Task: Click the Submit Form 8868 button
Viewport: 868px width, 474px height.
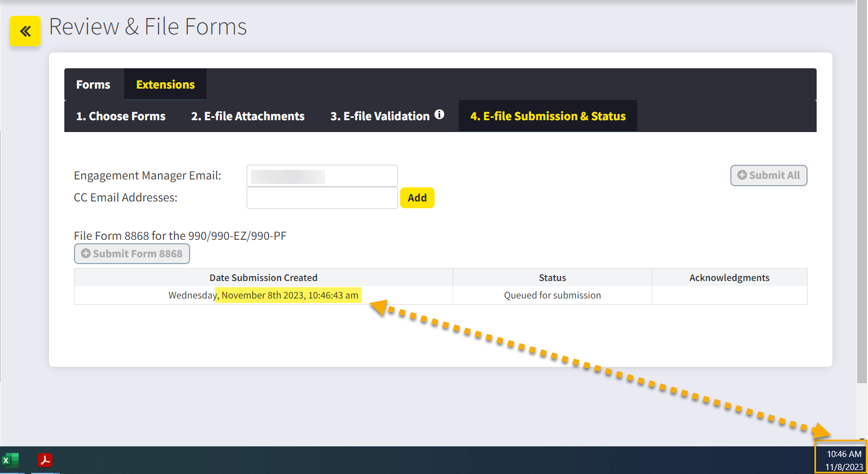Action: tap(132, 254)
